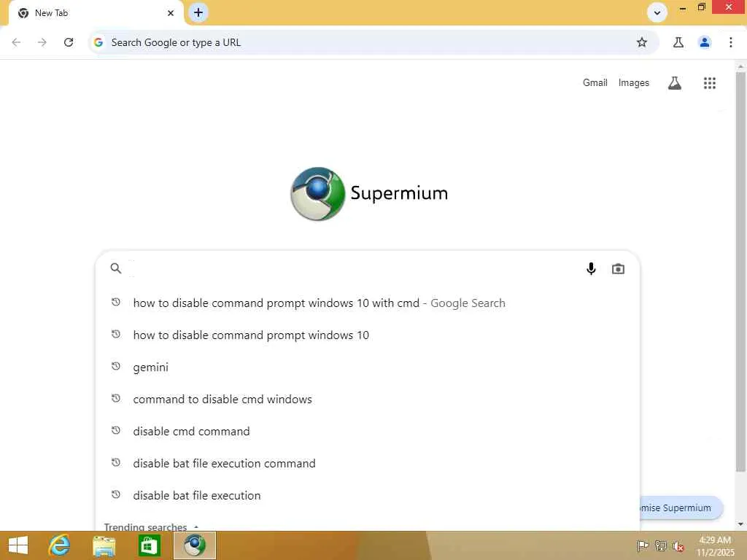
Task: Start voice search with the microphone
Action: [x=591, y=269]
